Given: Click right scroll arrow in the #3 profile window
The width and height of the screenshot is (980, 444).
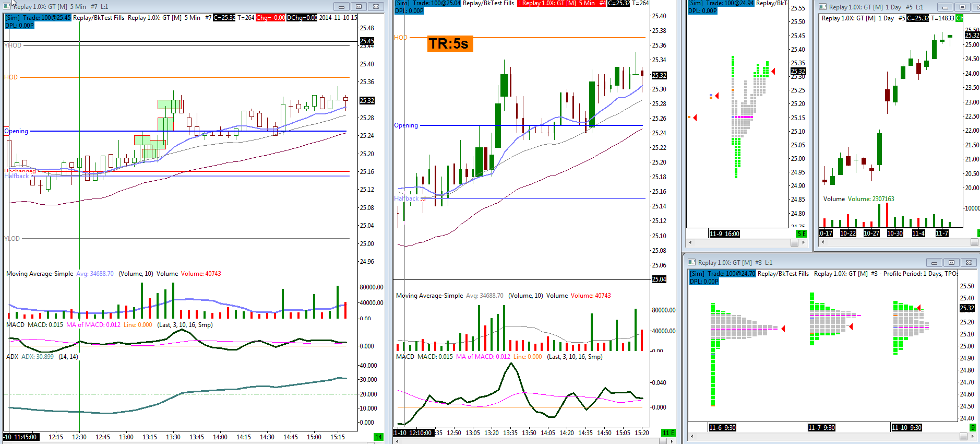Looking at the screenshot, I should pyautogui.click(x=972, y=436).
